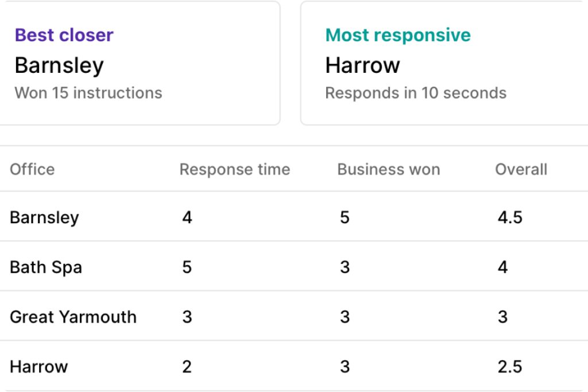
Task: Select the Bath Spa office row
Action: 46,267
